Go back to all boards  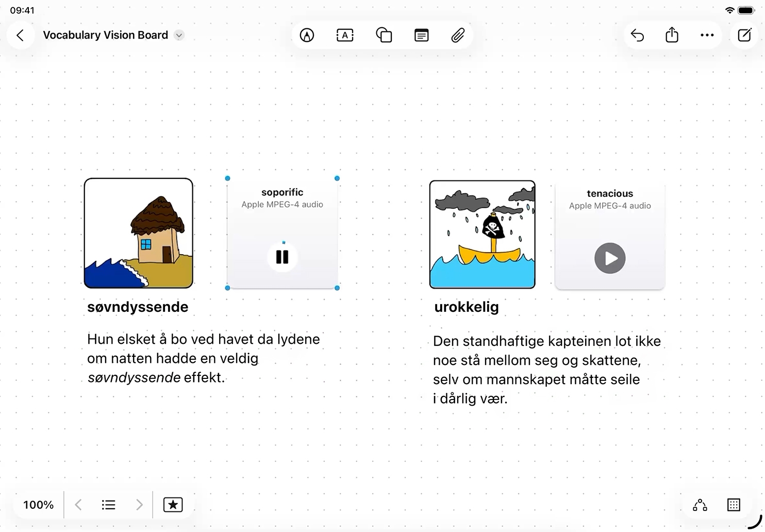pyautogui.click(x=20, y=35)
